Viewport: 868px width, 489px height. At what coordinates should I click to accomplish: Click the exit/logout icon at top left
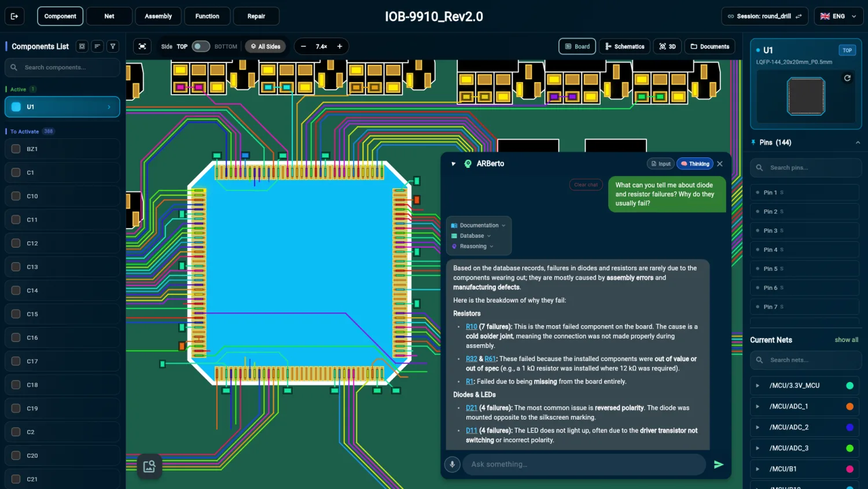point(14,16)
